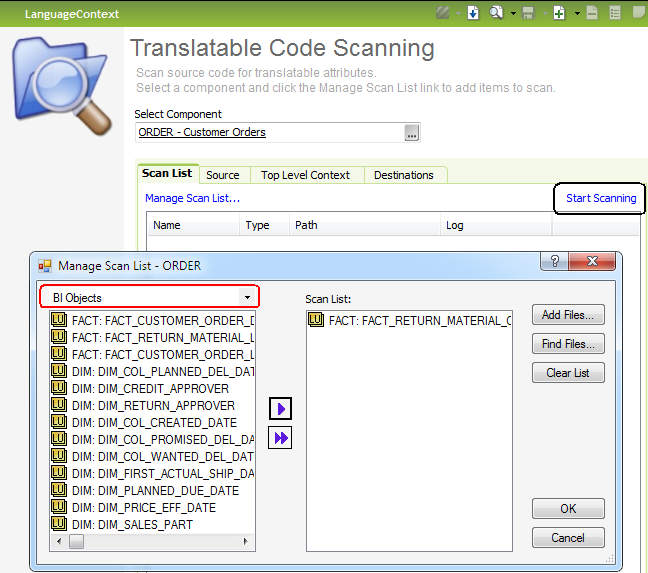Select DIM_CREDIT_APPROVER in the object list
Screen dimensions: 648x573
(150, 388)
